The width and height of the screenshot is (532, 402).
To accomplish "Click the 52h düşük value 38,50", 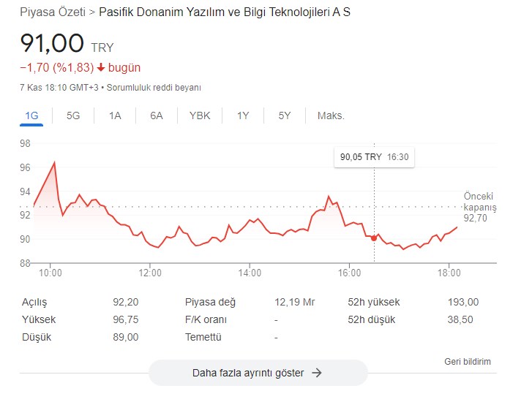I will (x=460, y=319).
